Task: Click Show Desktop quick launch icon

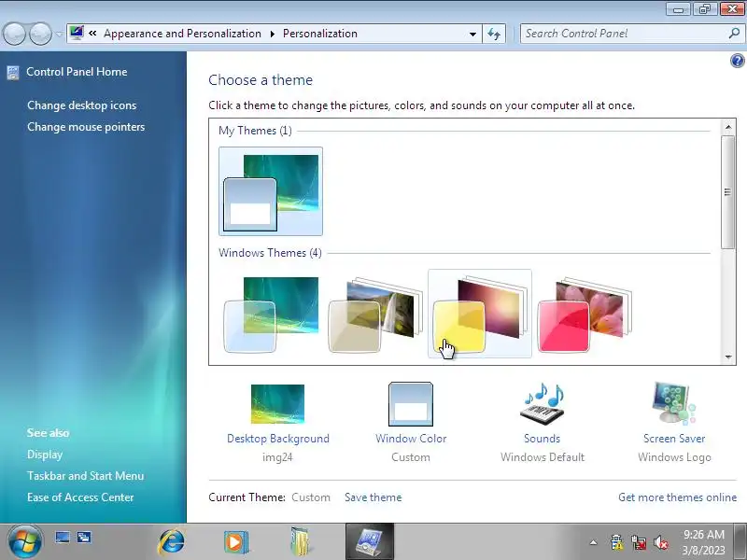Action: point(63,538)
